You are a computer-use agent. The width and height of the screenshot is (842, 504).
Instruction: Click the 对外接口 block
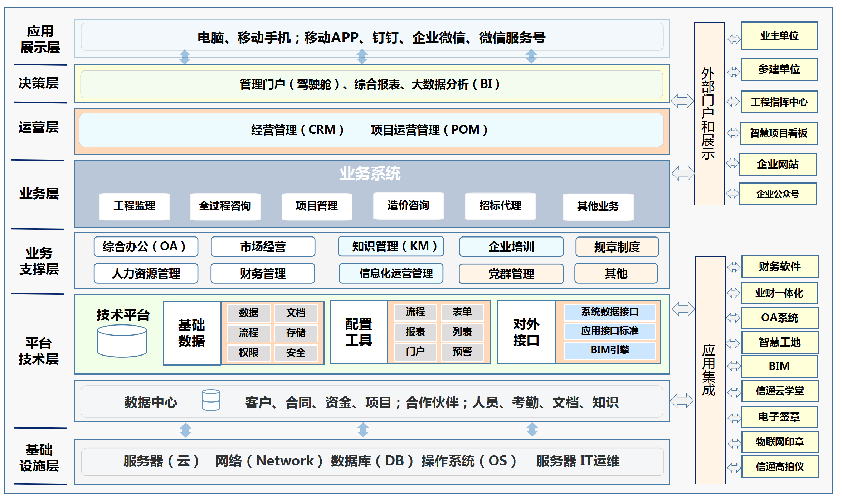(526, 332)
